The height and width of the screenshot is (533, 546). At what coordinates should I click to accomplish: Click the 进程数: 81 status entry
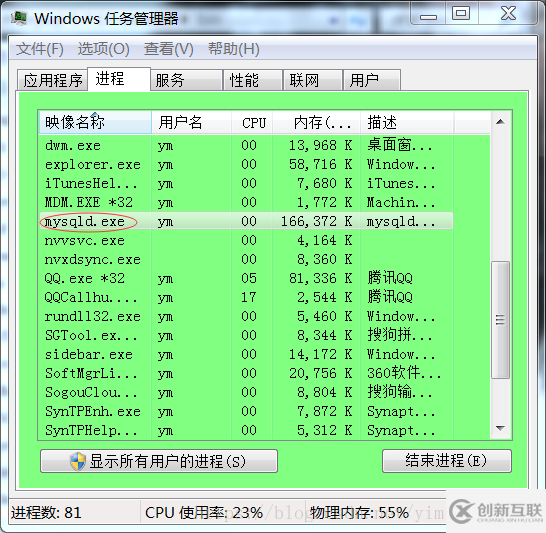click(x=46, y=512)
